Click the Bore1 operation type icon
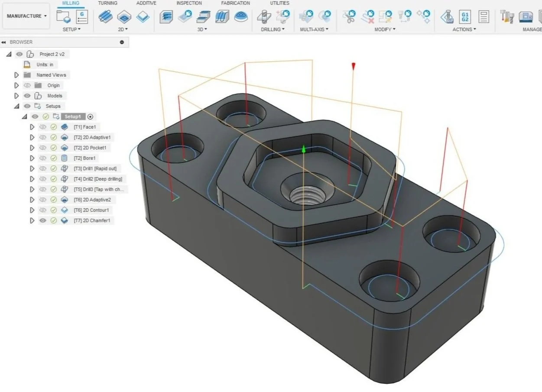The height and width of the screenshot is (392, 542). [65, 158]
